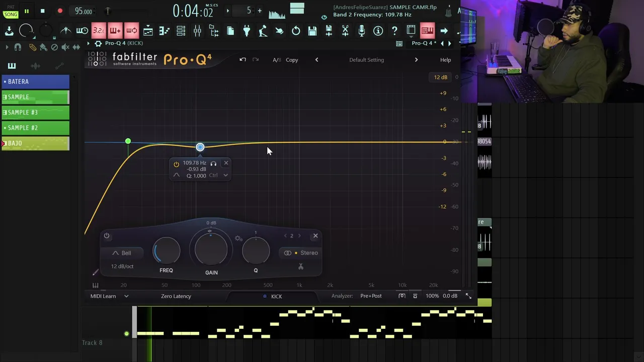Click Pro-Q 4 redo arrow
Image resolution: width=644 pixels, height=362 pixels.
(256, 59)
